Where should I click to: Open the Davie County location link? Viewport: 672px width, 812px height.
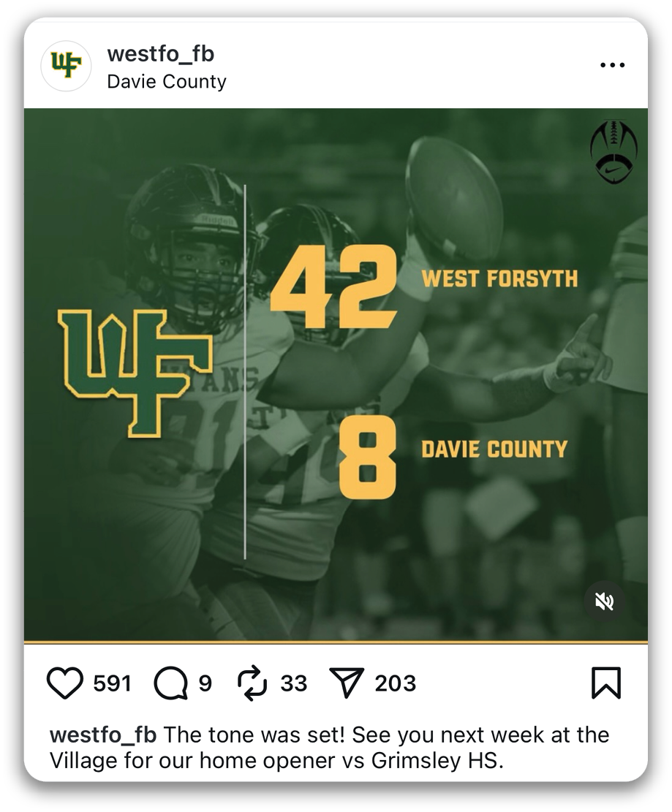point(167,81)
